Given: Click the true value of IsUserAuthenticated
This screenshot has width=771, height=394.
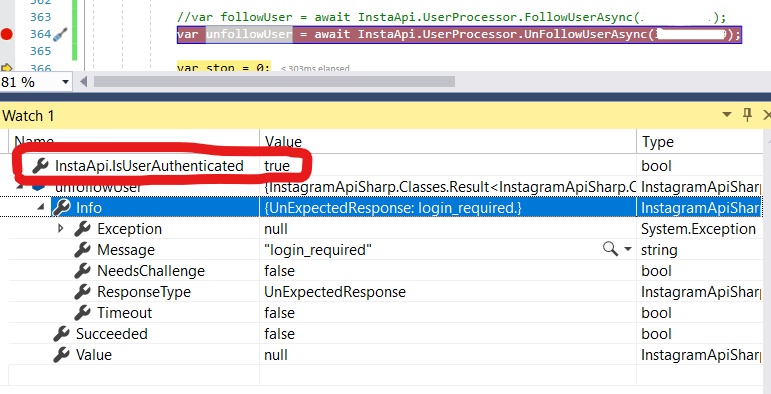Looking at the screenshot, I should (x=277, y=166).
